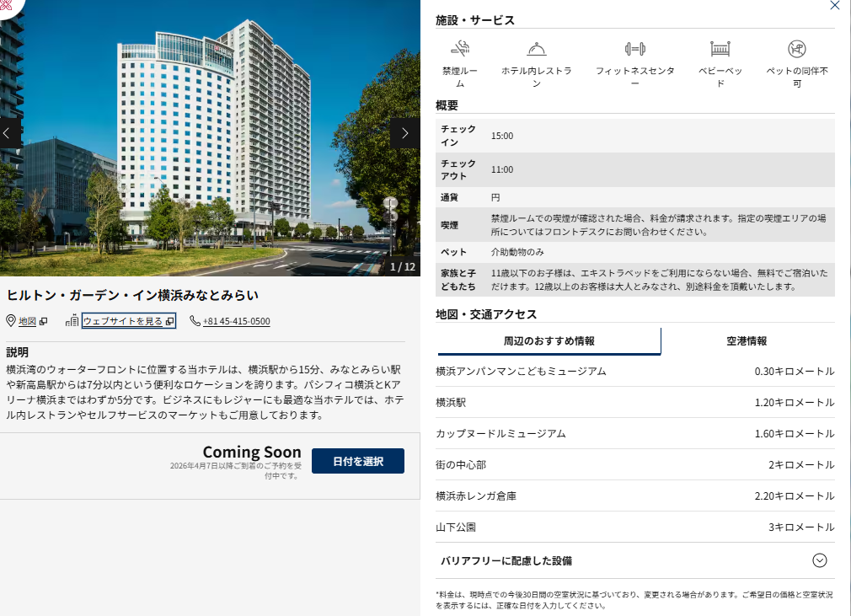Click the 山下公園 row
This screenshot has width=851, height=616.
(x=635, y=527)
